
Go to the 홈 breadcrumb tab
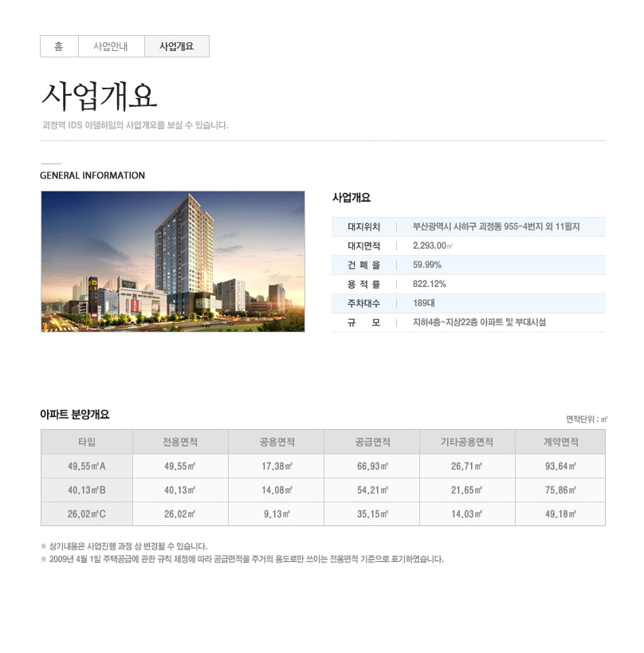pos(59,46)
